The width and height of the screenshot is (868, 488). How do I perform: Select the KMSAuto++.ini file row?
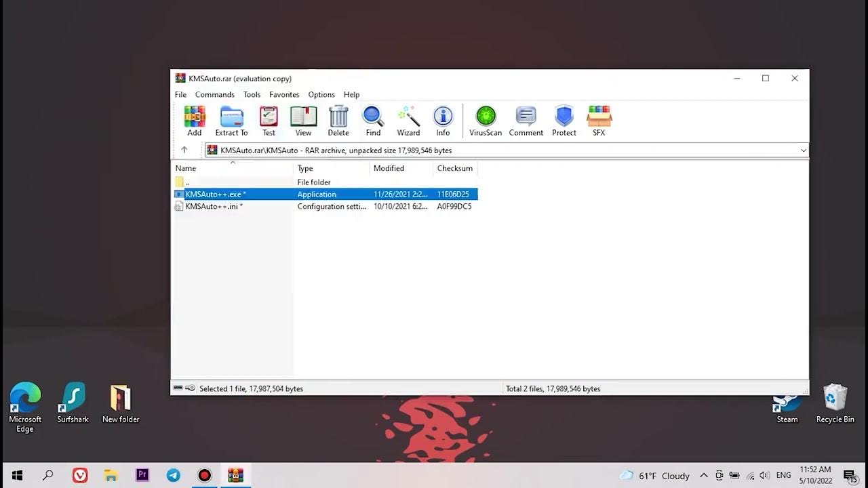(325, 207)
